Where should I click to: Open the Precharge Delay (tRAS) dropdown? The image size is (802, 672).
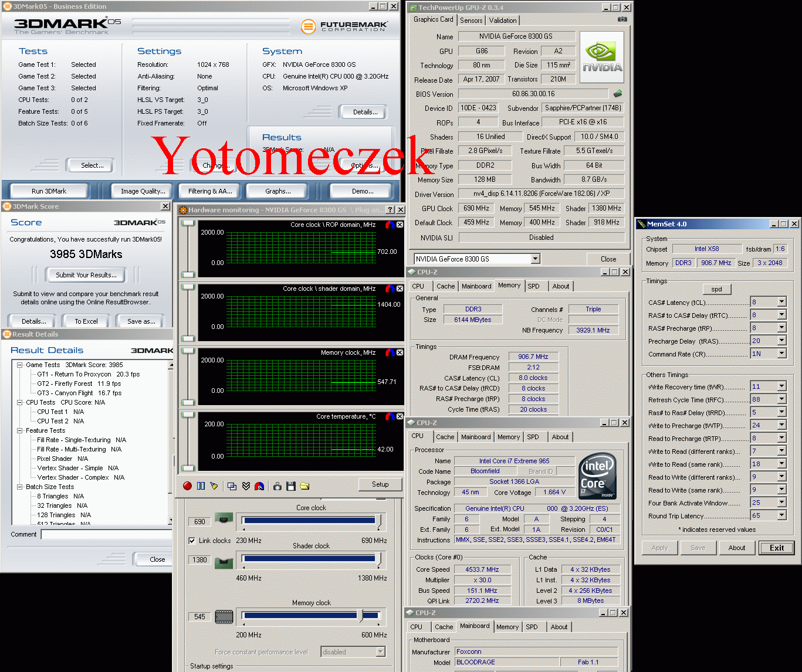[x=781, y=341]
